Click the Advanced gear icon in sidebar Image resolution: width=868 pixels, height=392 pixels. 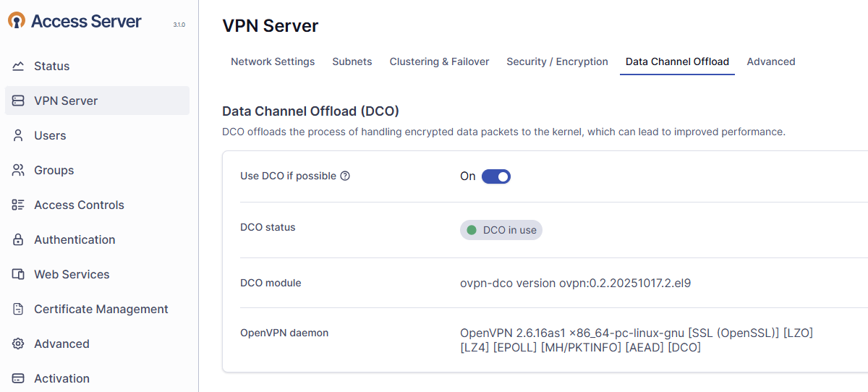click(18, 344)
